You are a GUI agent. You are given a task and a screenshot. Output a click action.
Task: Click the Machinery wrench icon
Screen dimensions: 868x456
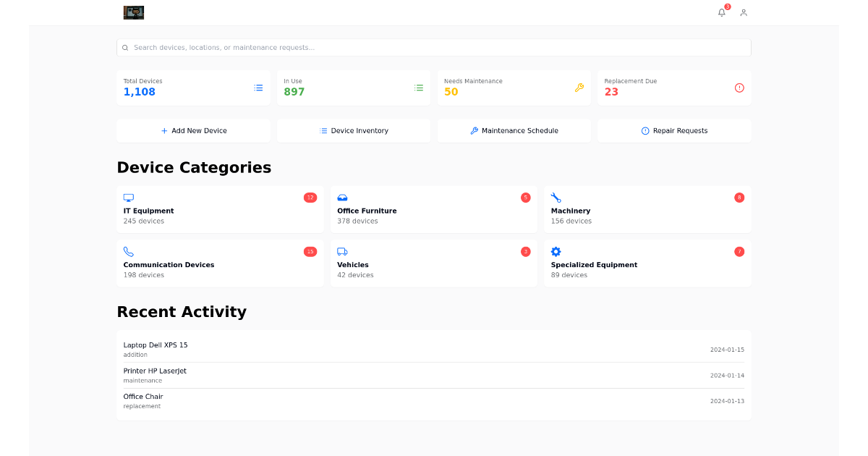click(556, 198)
